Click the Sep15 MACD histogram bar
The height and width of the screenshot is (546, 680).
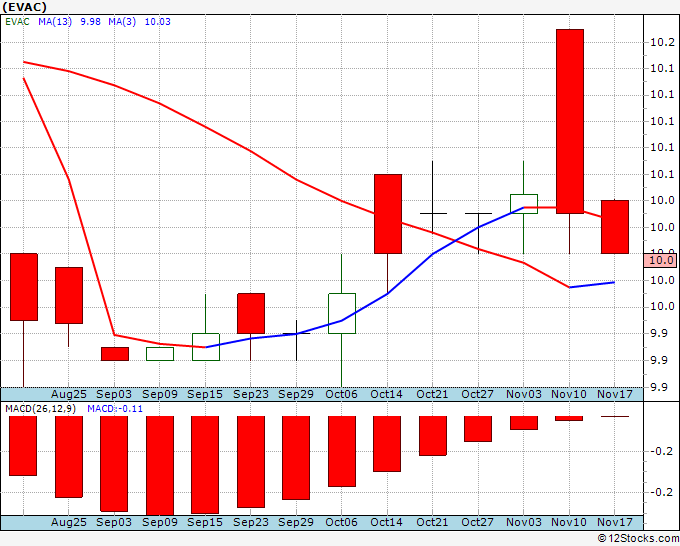pos(205,464)
